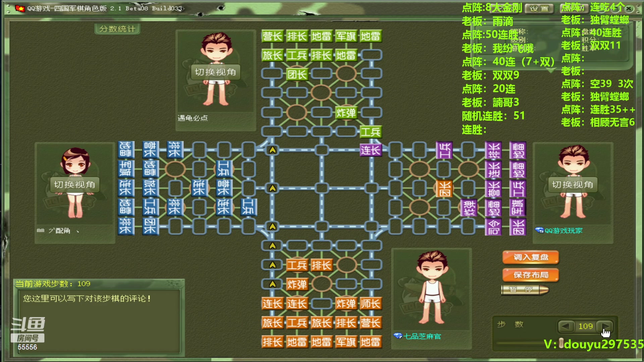The image size is (644, 362).
Task: Click the yellow arrow marker left of orange 工兵
Action: tap(272, 265)
